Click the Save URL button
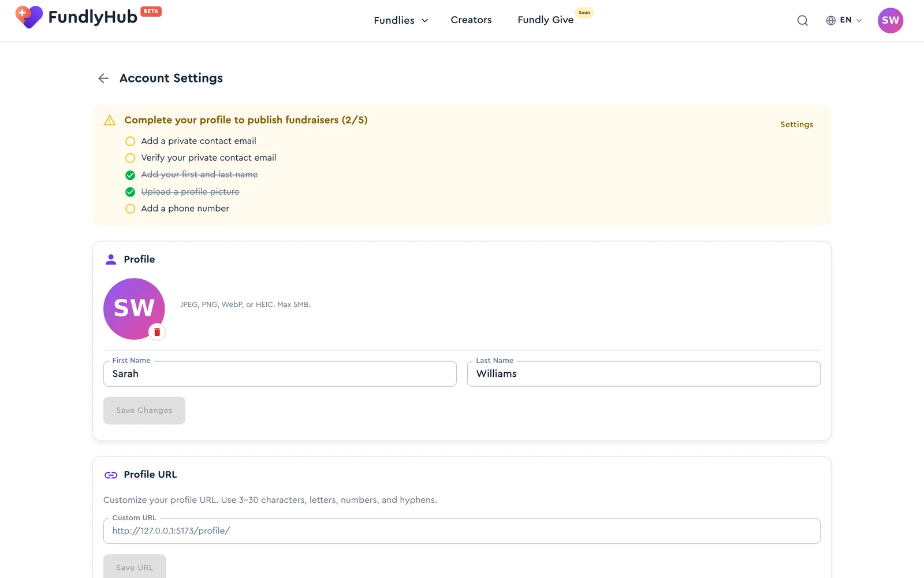The image size is (924, 578). coord(135,567)
